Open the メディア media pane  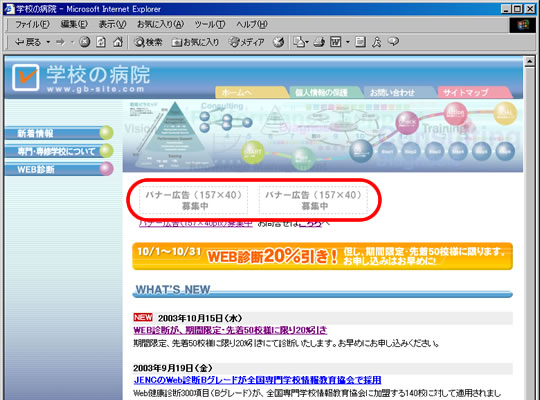tap(247, 42)
